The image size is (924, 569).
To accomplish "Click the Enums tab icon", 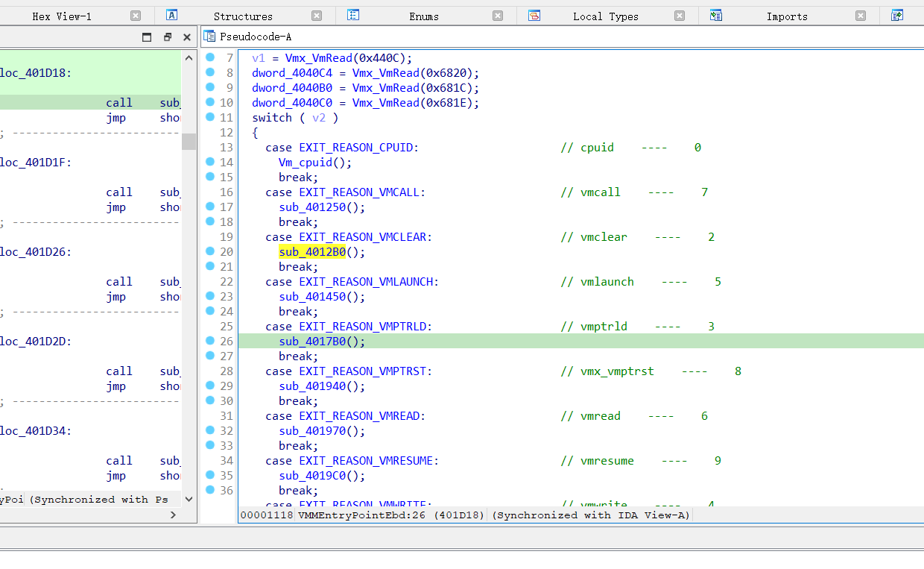I will (x=353, y=15).
